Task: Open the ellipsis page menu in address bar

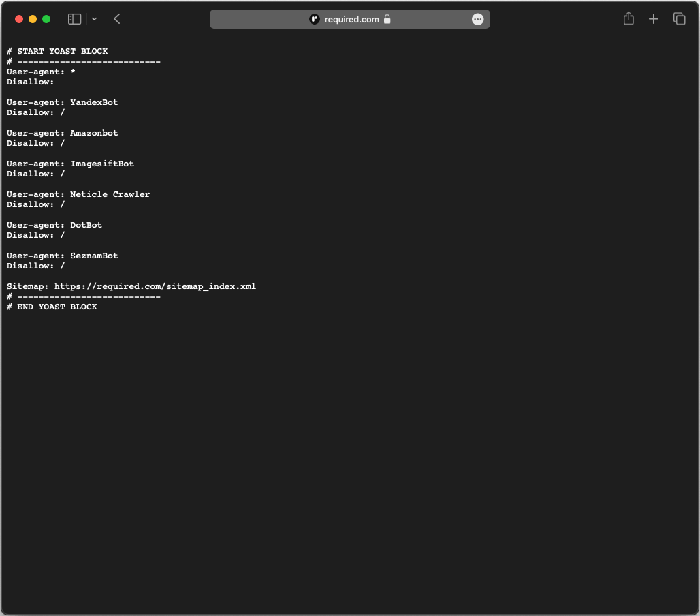Action: [x=478, y=19]
